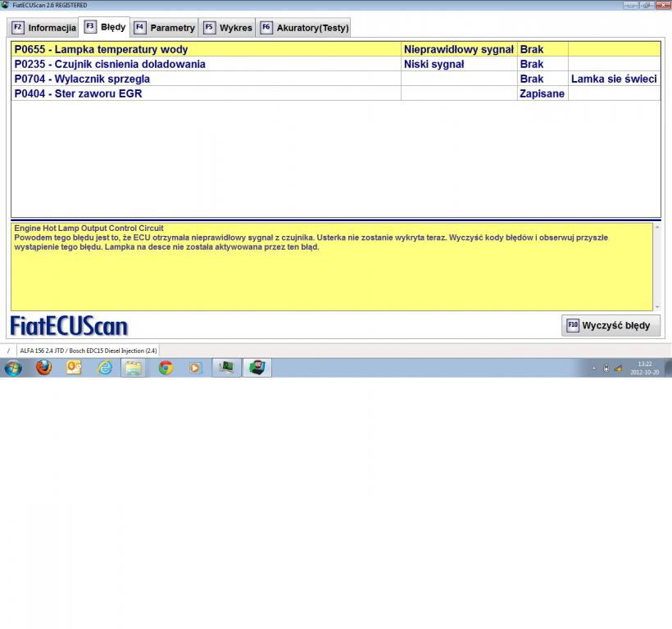Image resolution: width=672 pixels, height=629 pixels.
Task: Click the F10 Wyczyść błędy button
Action: [611, 325]
